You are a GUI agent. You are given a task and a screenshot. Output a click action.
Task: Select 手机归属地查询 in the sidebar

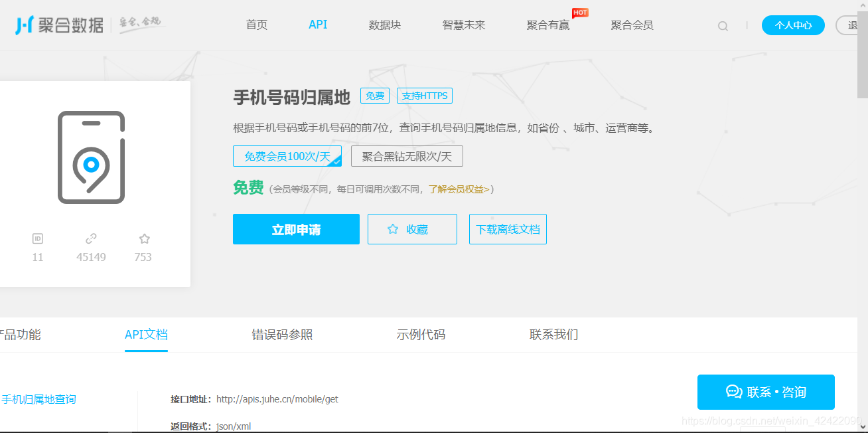38,399
